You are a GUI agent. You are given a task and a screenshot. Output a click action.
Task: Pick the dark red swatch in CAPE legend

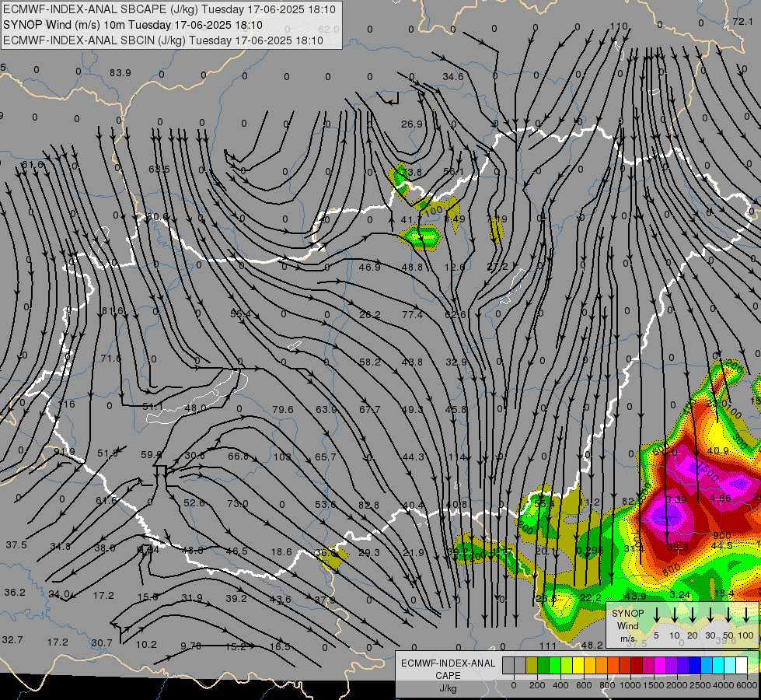[x=637, y=666]
